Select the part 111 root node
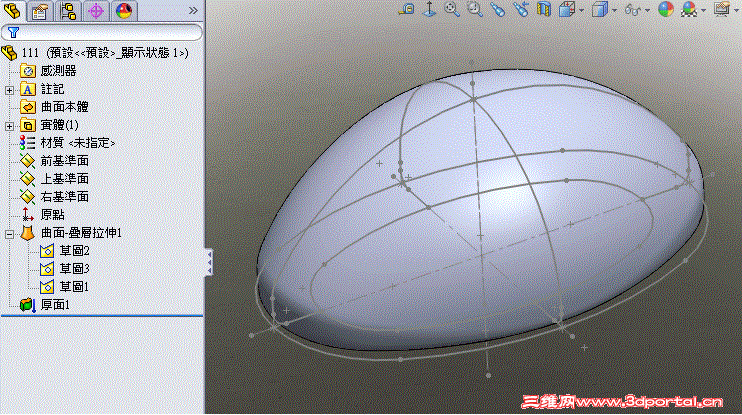This screenshot has height=415, width=742. (96, 53)
